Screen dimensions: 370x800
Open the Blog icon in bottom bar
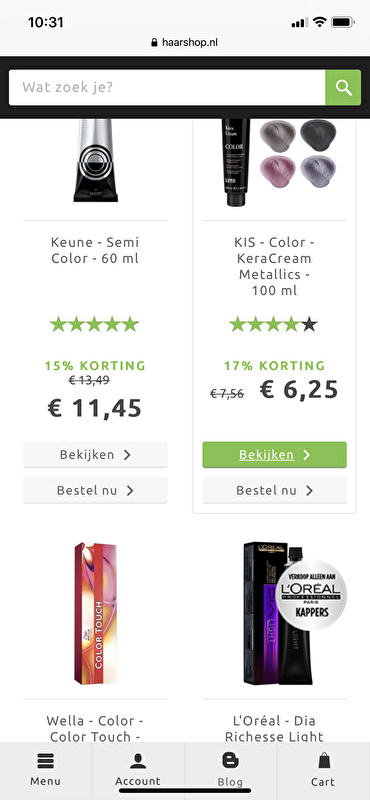click(230, 761)
